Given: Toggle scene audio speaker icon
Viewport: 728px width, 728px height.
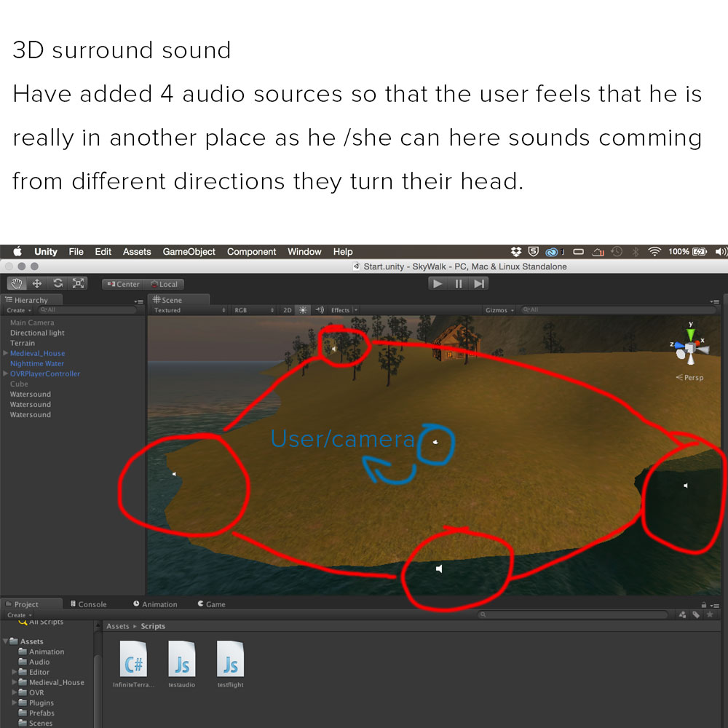Looking at the screenshot, I should coord(319,310).
